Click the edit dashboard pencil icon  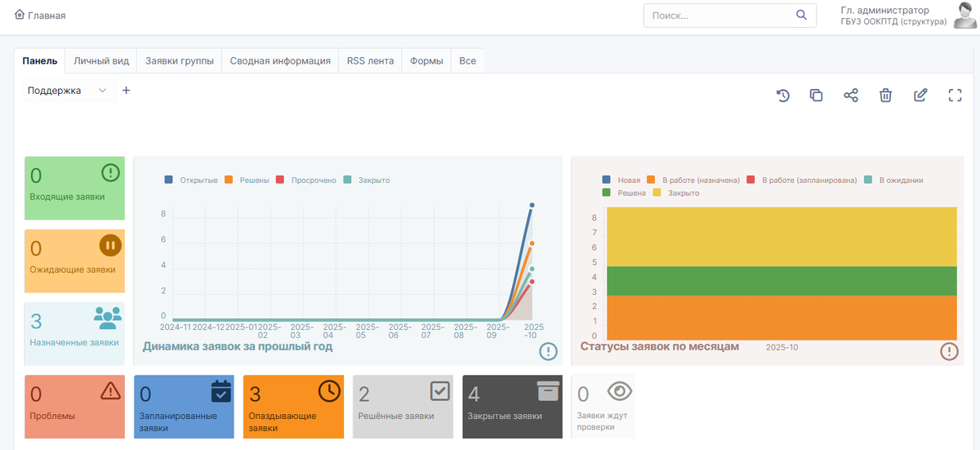(920, 96)
